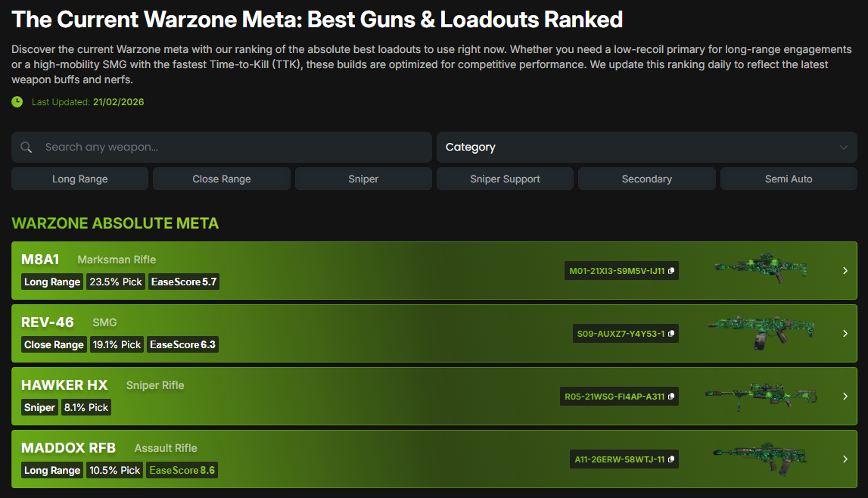The image size is (868, 498).
Task: Toggle the Secondary filter
Action: click(646, 179)
